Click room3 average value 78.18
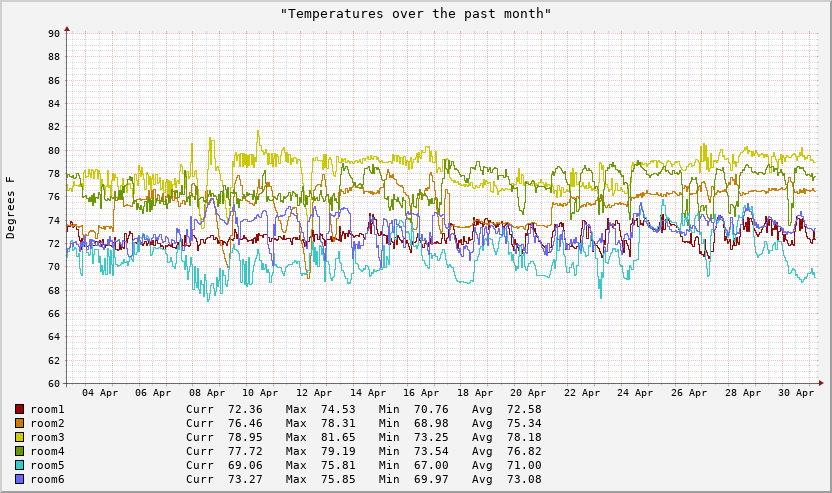This screenshot has height=493, width=832. pos(524,437)
